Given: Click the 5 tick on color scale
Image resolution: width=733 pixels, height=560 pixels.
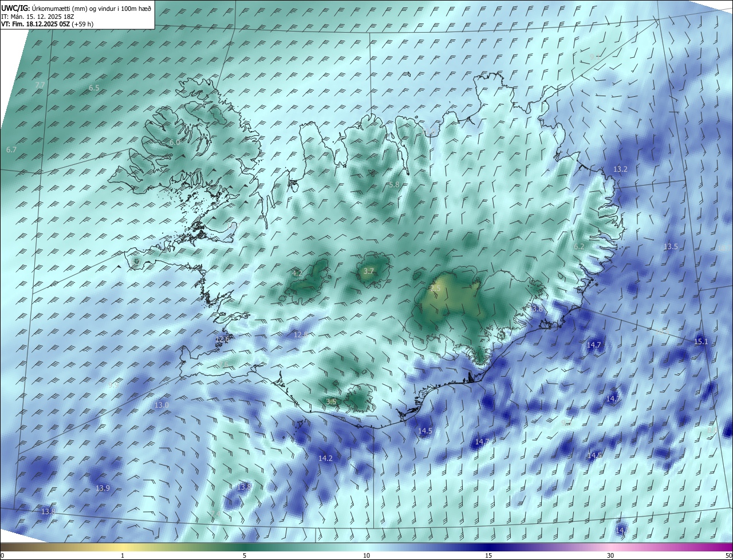Looking at the screenshot, I should [x=245, y=556].
